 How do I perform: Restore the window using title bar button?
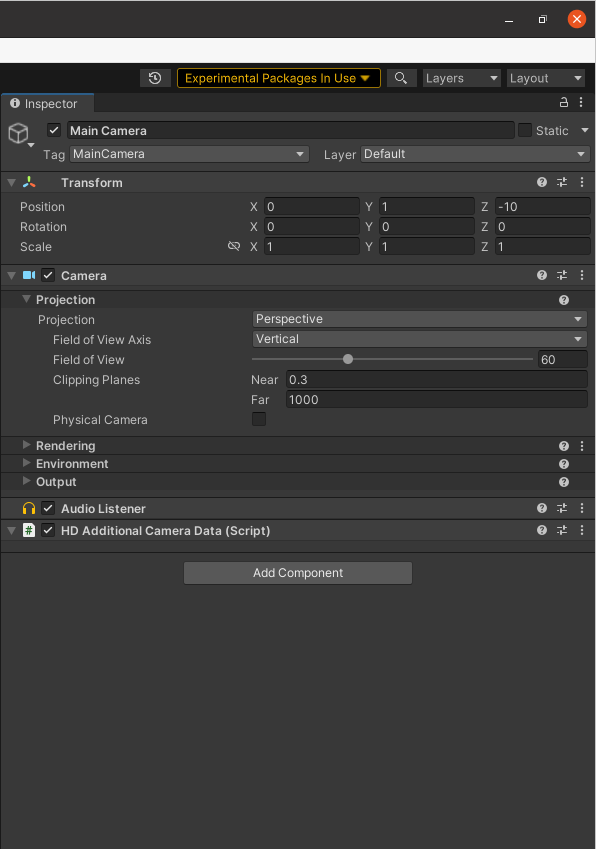click(542, 19)
